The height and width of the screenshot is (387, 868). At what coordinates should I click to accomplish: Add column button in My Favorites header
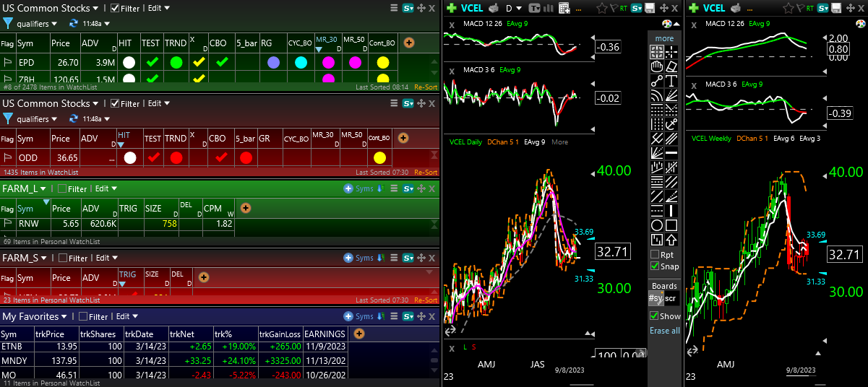tap(359, 334)
